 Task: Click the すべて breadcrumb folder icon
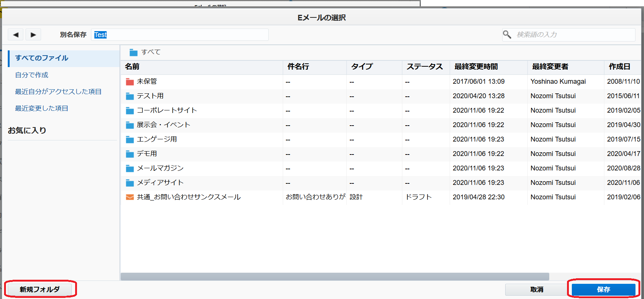click(x=133, y=52)
